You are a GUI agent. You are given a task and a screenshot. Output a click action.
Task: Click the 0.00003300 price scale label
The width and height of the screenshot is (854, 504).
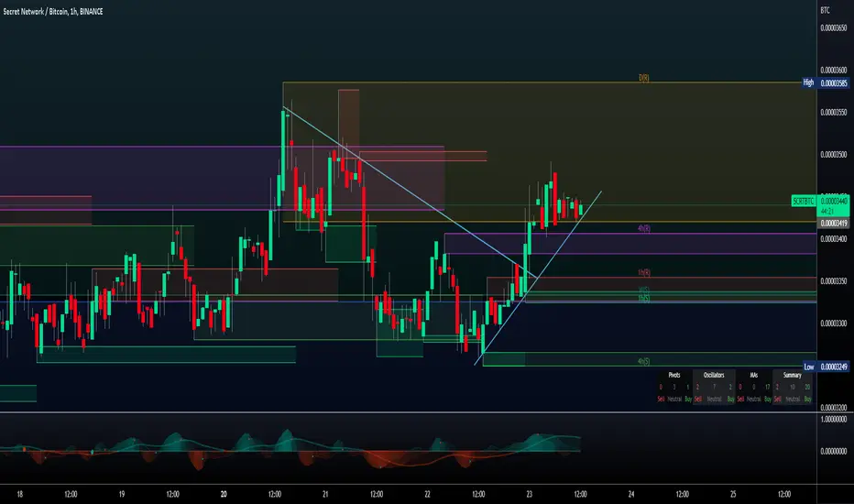coord(834,323)
